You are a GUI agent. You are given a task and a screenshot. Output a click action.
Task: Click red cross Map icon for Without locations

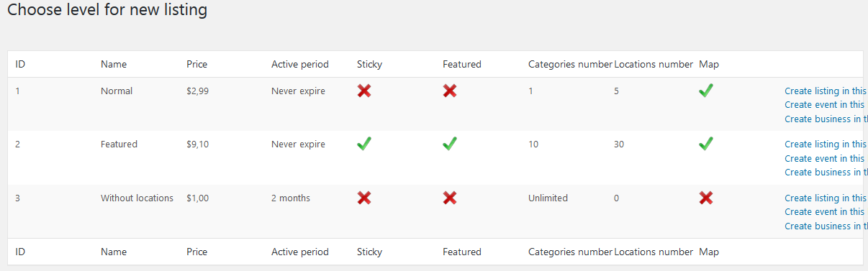pos(706,198)
